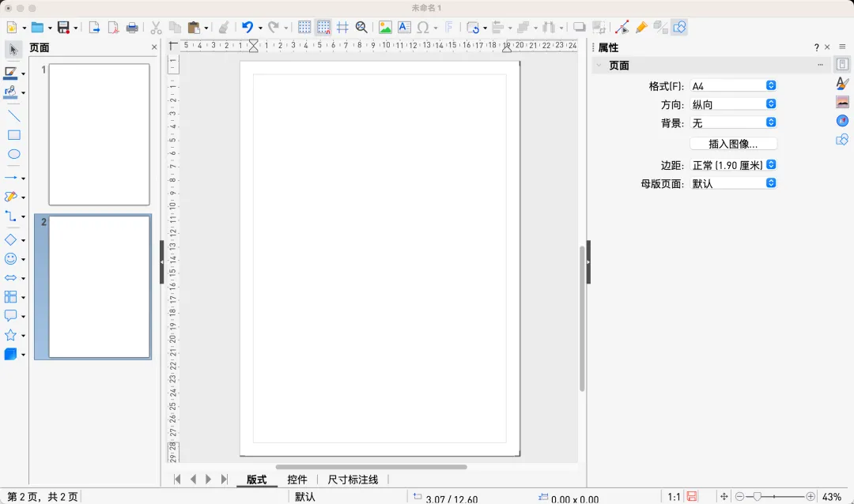The image size is (854, 504).
Task: Open the Navigator compass deck
Action: (x=843, y=121)
